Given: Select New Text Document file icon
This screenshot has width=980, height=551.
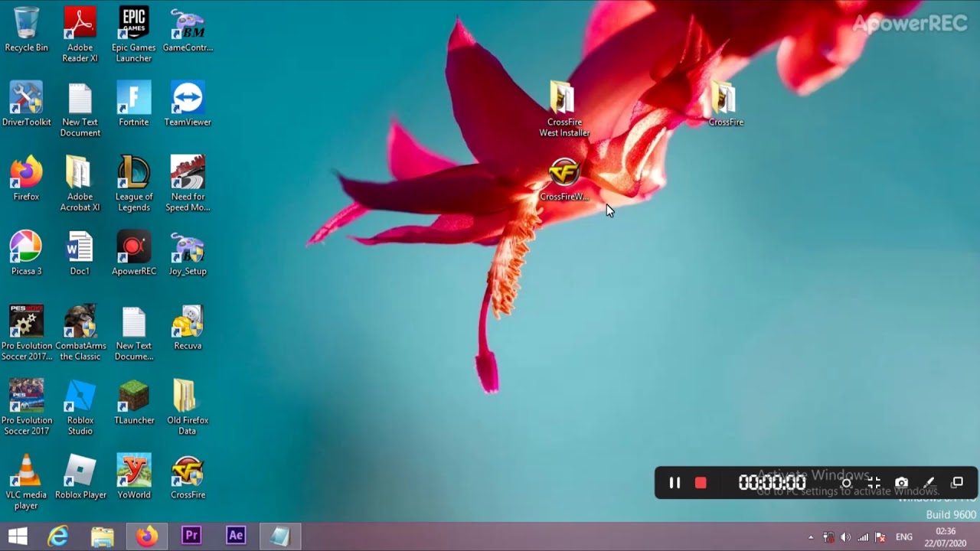Looking at the screenshot, I should pos(80,109).
